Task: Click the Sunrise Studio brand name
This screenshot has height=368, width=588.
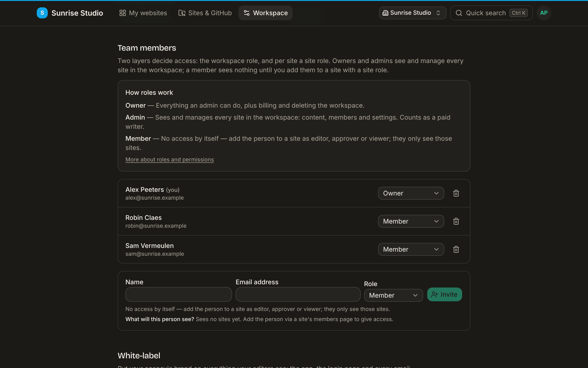Action: [x=77, y=13]
